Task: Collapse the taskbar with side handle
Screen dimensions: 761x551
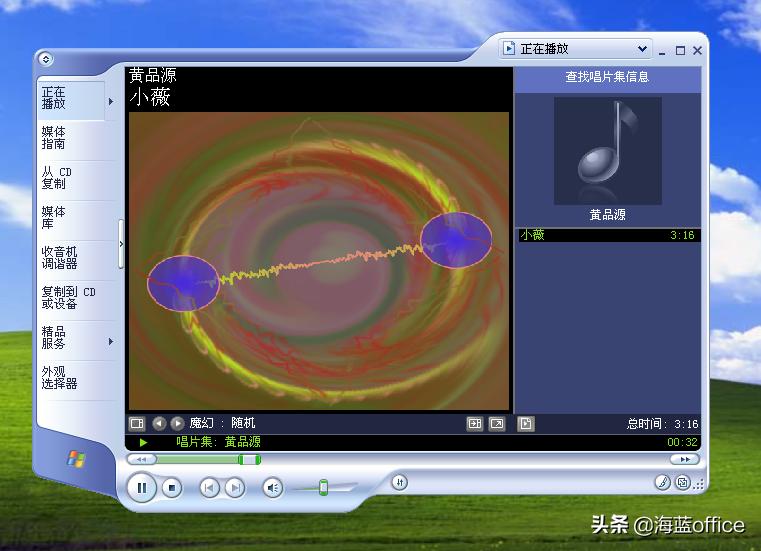Action: point(121,244)
